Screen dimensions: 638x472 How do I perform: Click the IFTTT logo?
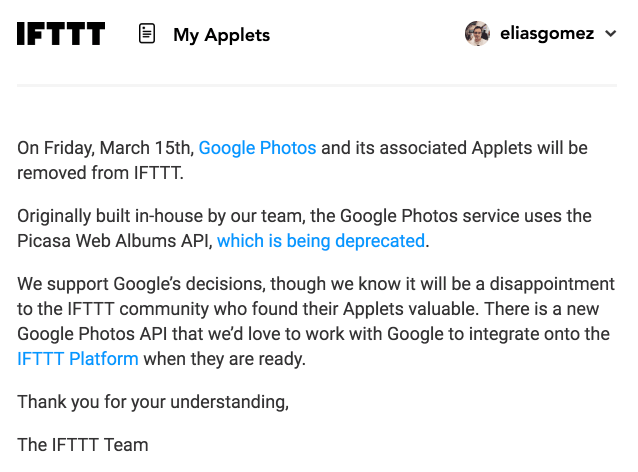(x=61, y=34)
